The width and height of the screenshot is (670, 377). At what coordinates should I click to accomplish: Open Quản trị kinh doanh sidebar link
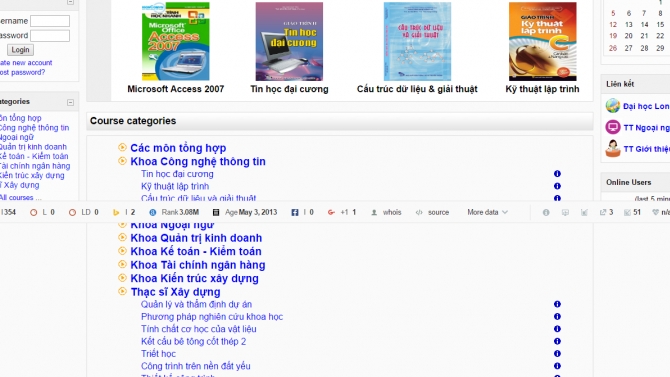coord(33,147)
